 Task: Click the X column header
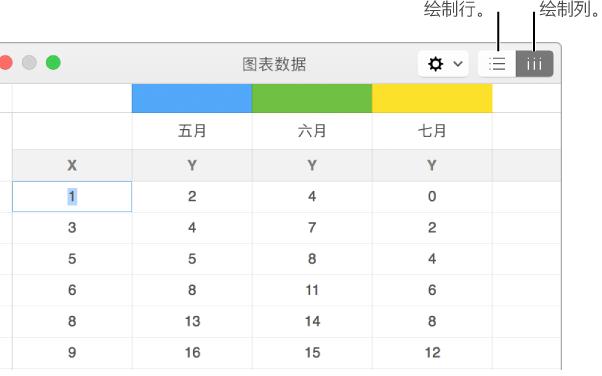click(72, 166)
